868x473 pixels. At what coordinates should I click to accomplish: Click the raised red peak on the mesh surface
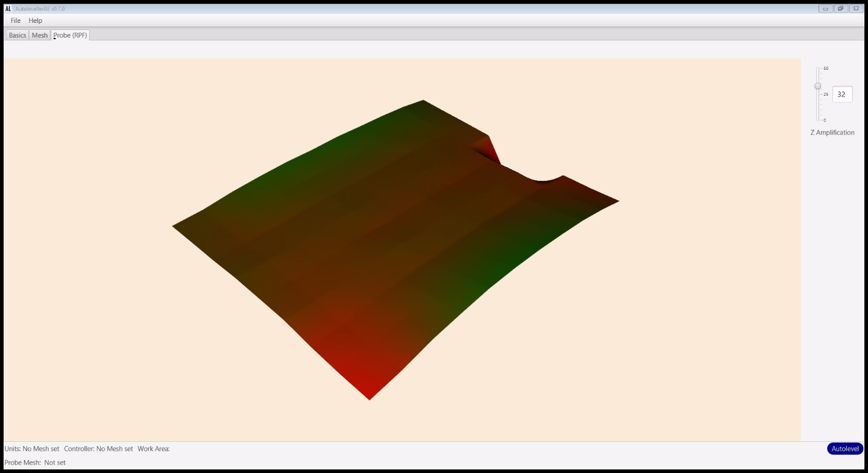point(491,148)
